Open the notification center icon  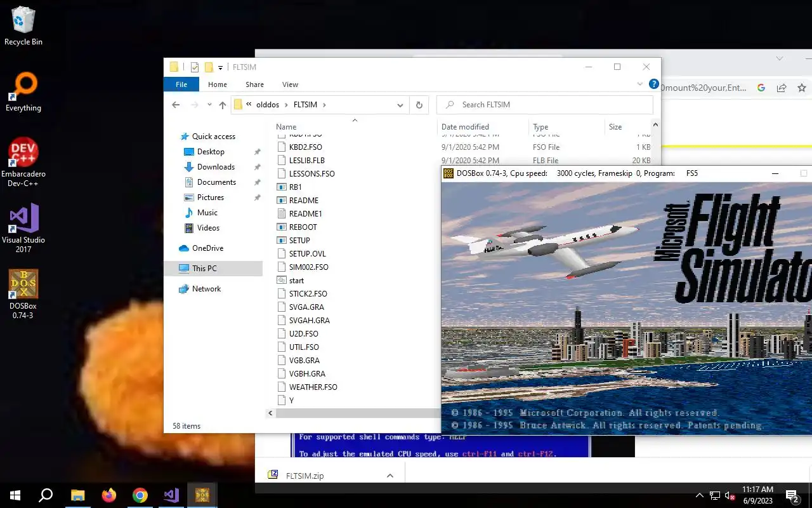(x=792, y=495)
